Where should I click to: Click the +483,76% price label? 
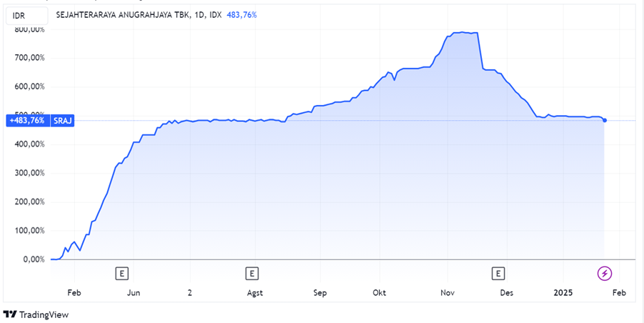[x=28, y=121]
